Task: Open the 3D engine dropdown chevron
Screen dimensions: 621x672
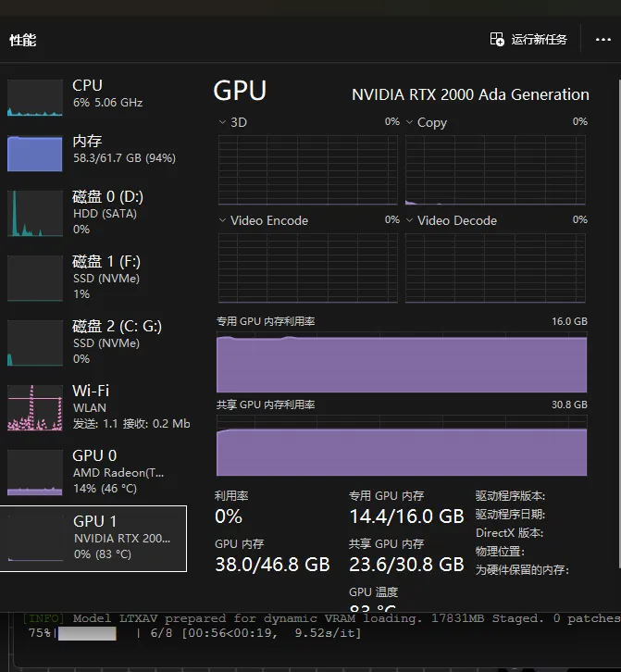Action: [x=222, y=122]
